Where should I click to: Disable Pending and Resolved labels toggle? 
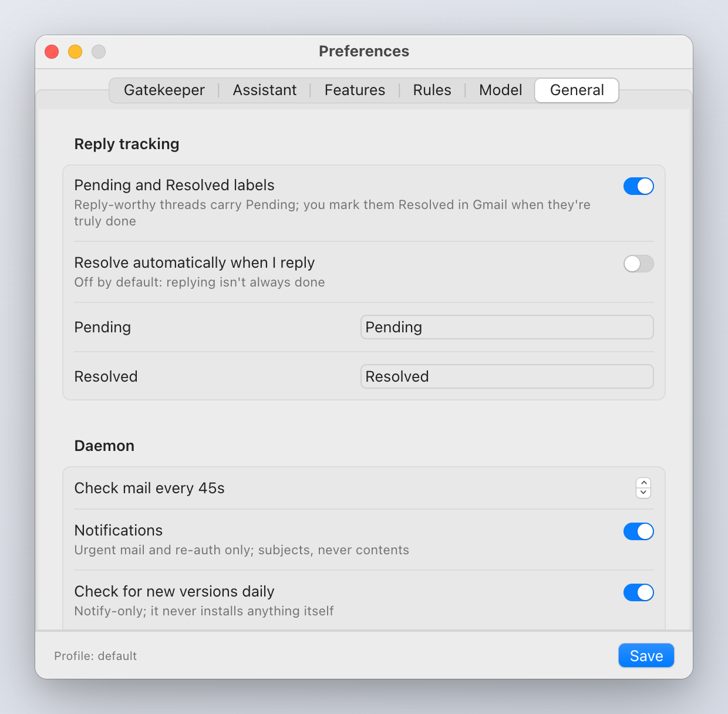[639, 186]
